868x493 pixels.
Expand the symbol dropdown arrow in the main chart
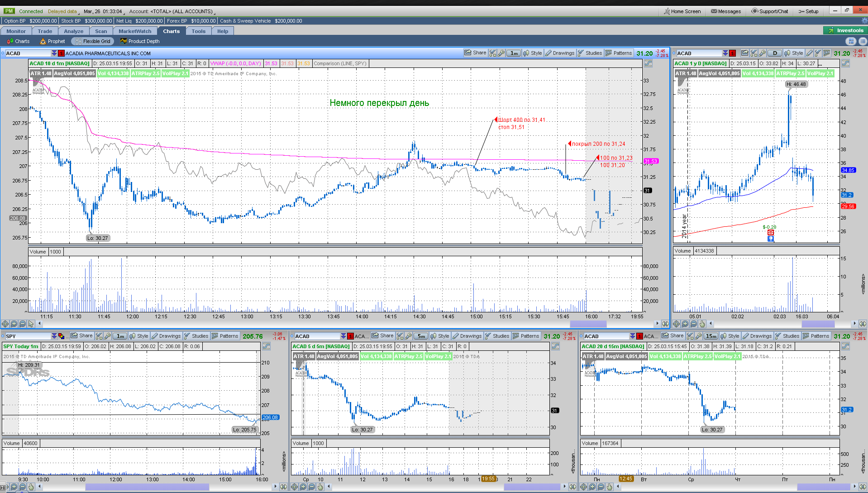[x=54, y=53]
